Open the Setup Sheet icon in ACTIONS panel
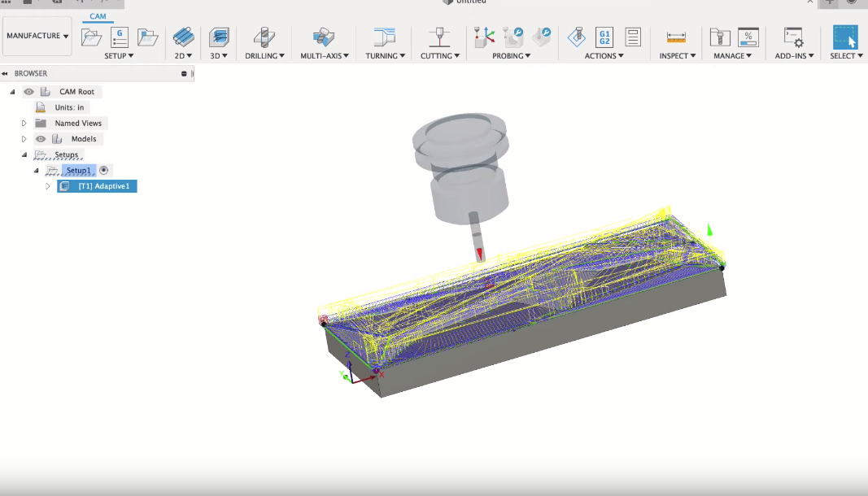The image size is (868, 496). [x=633, y=36]
